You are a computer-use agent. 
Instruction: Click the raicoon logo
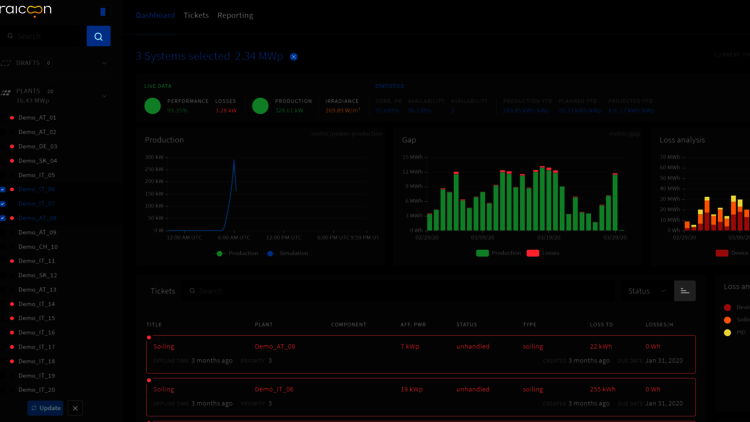[26, 12]
